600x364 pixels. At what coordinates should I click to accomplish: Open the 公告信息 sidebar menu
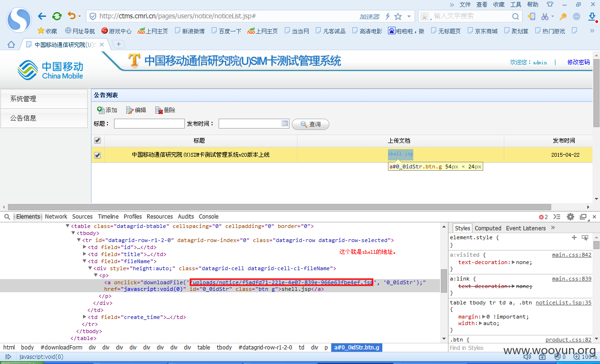(x=44, y=118)
